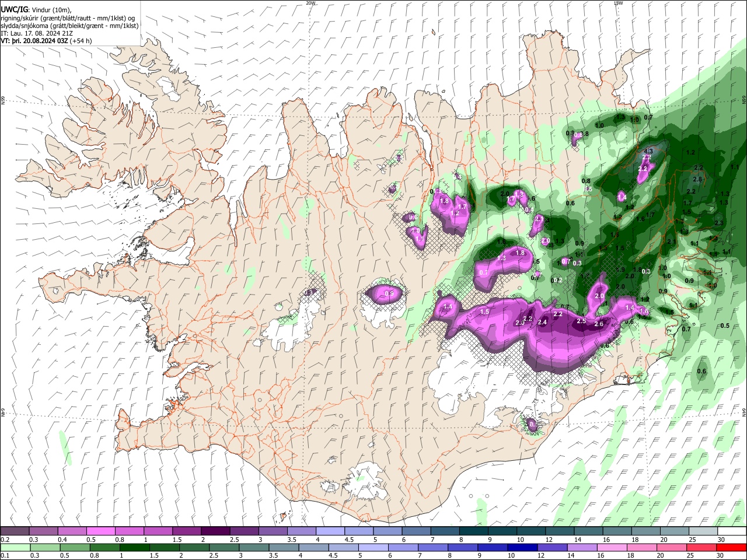Click the dusty purple 0.2 swatch in the snow legend row
The height and width of the screenshot is (560, 747).
click(15, 531)
